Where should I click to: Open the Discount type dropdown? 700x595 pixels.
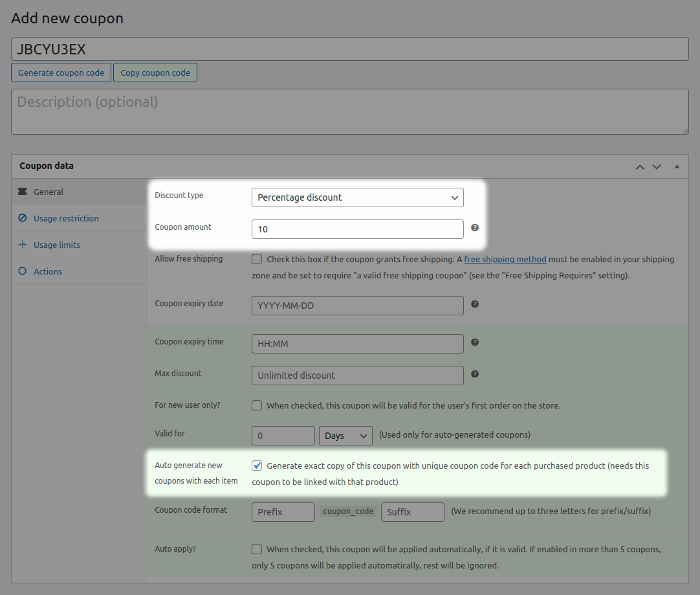[x=357, y=197]
